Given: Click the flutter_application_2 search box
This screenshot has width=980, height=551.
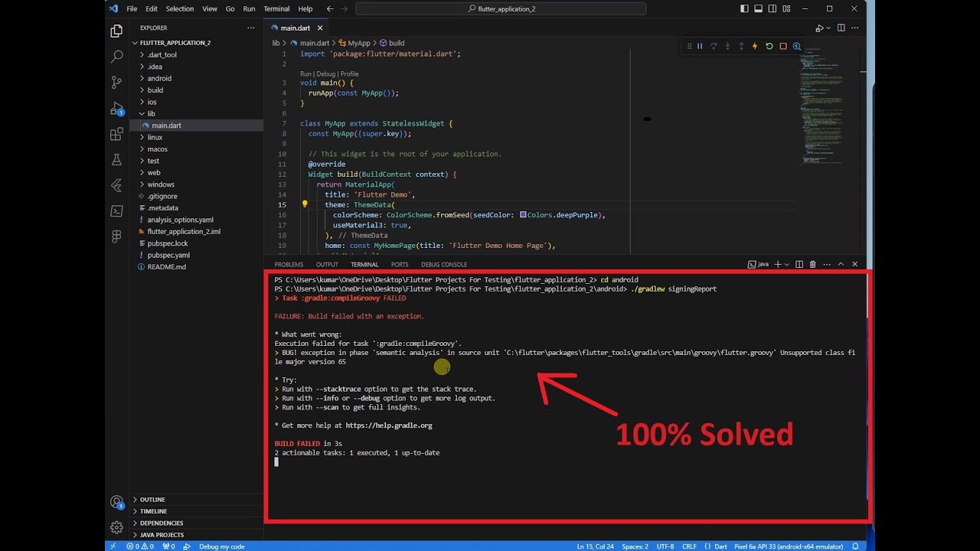Looking at the screenshot, I should [501, 8].
